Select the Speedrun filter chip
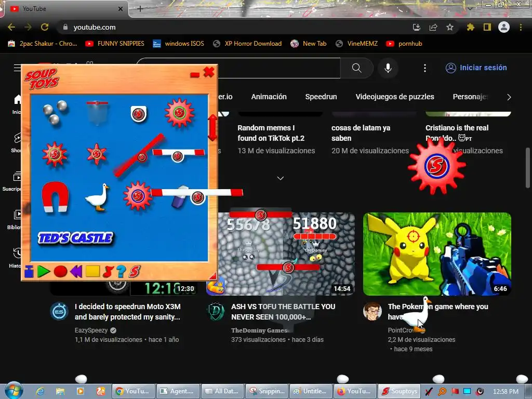This screenshot has width=532, height=399. pos(321,97)
